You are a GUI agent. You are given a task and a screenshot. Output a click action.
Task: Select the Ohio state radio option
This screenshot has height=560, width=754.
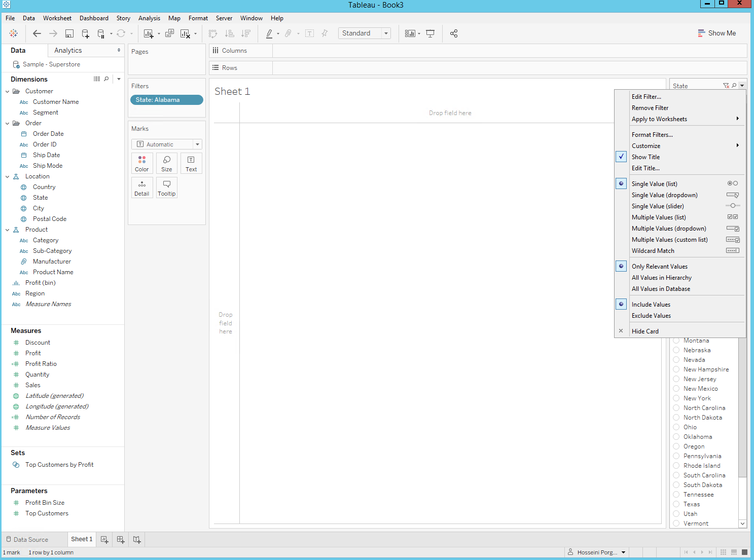676,427
